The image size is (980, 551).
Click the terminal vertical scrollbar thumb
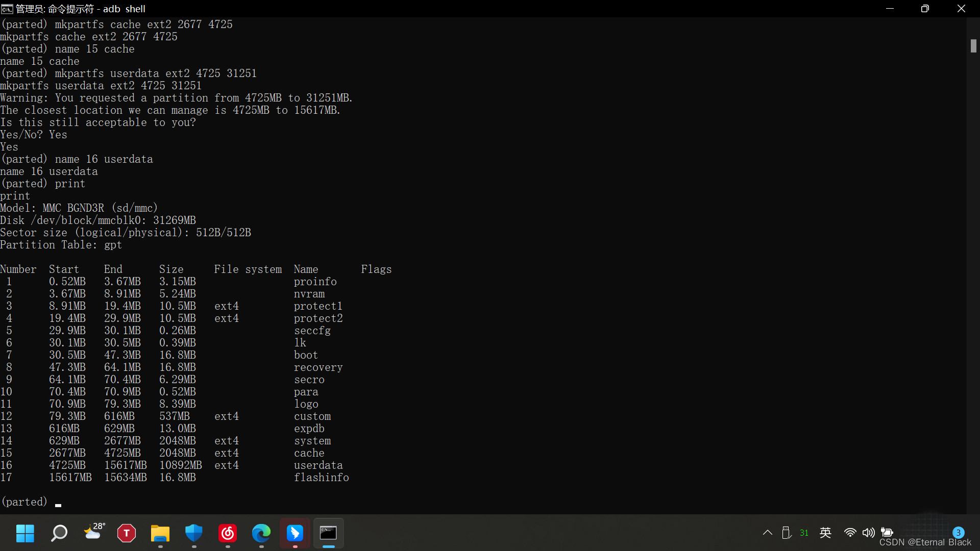coord(973,46)
